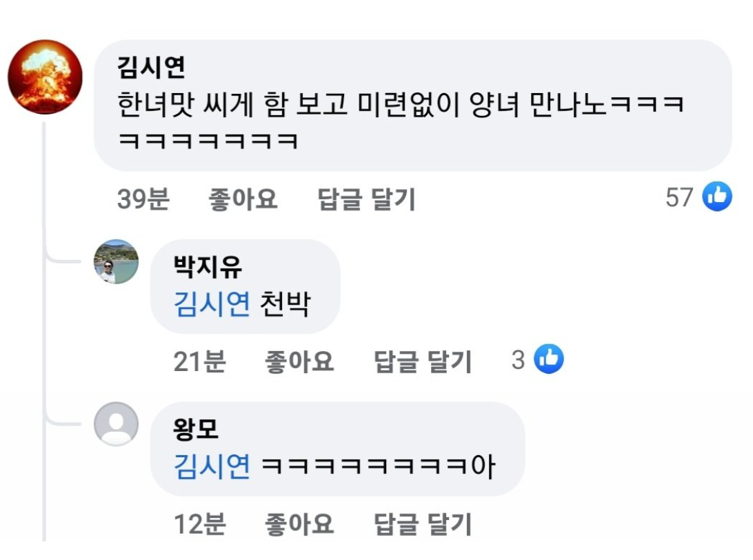Click the 박지유 commenter name
Screen dimensions: 753x560
pyautogui.click(x=208, y=268)
